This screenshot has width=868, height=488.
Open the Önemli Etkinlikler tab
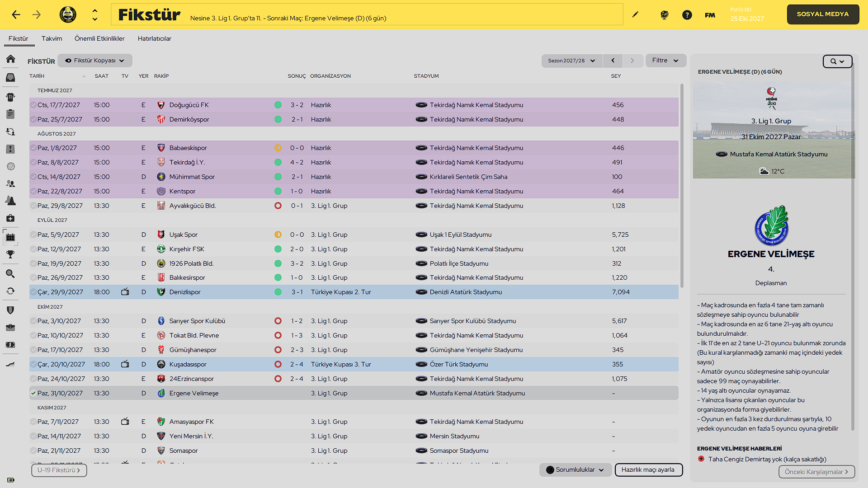pyautogui.click(x=99, y=38)
